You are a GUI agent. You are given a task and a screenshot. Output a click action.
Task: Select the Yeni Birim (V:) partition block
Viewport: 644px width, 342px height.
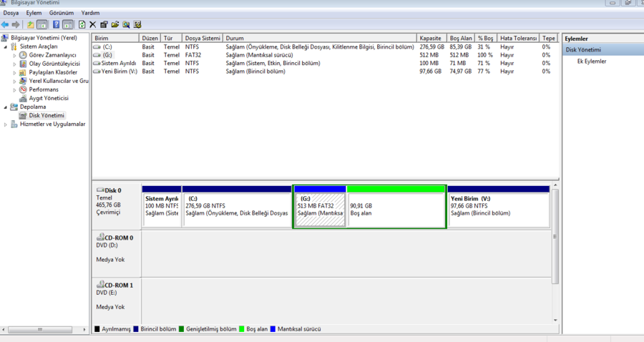[x=498, y=210]
